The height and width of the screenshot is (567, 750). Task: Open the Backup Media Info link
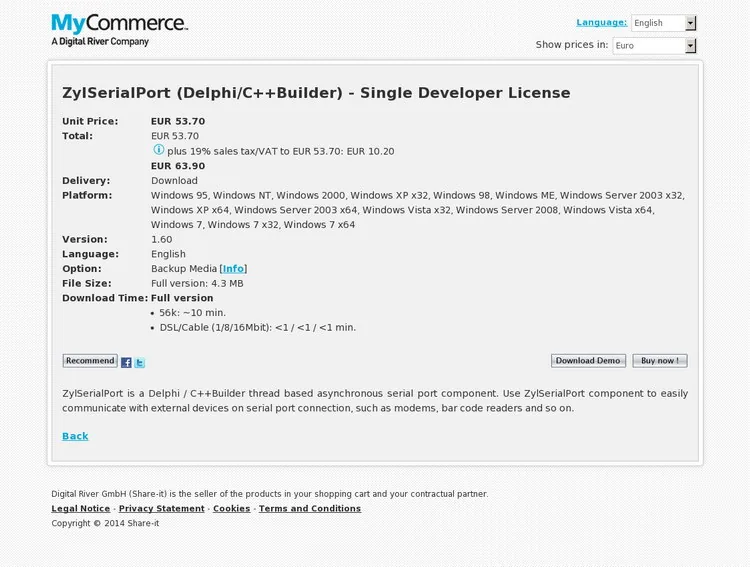pos(233,269)
